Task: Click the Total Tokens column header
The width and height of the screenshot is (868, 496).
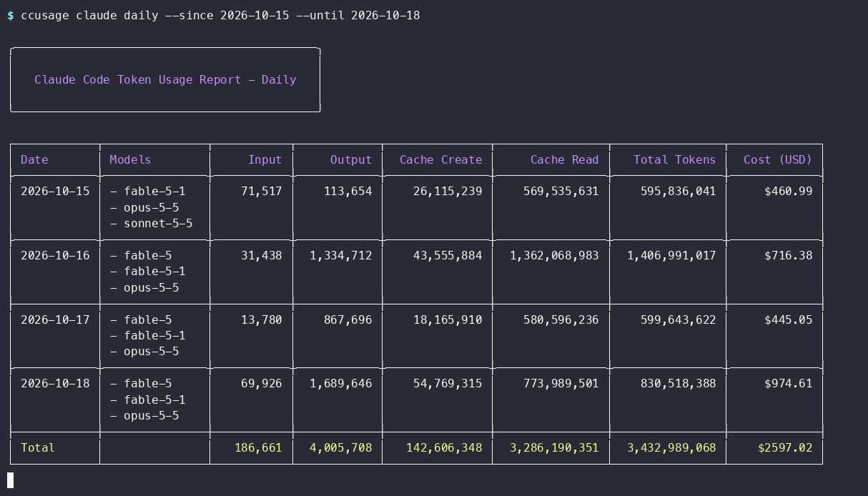Action: pyautogui.click(x=675, y=159)
